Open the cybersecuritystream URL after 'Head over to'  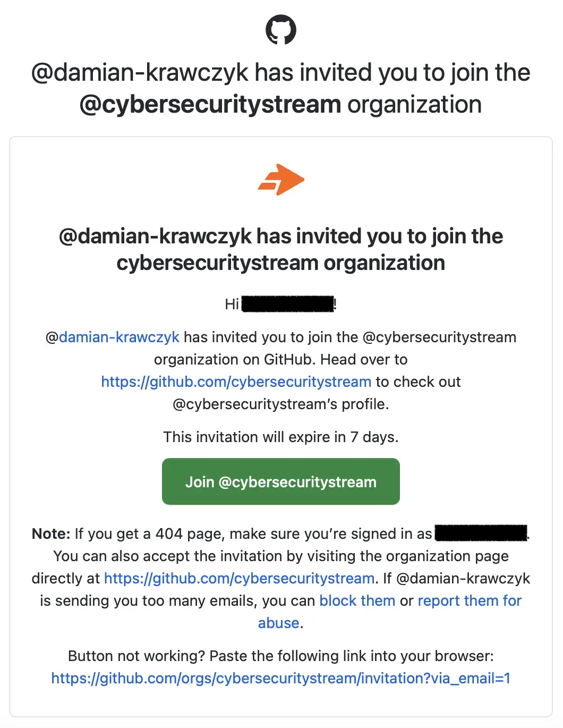tap(236, 382)
